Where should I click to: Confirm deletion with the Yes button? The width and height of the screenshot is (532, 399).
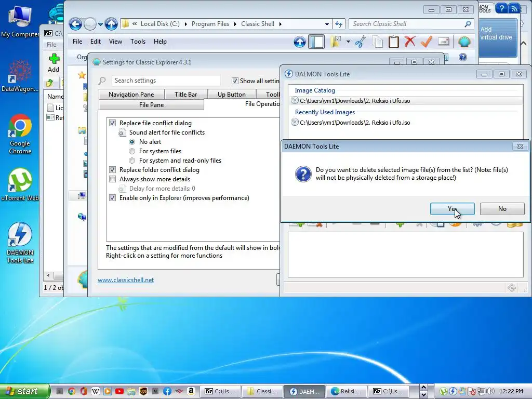point(453,209)
